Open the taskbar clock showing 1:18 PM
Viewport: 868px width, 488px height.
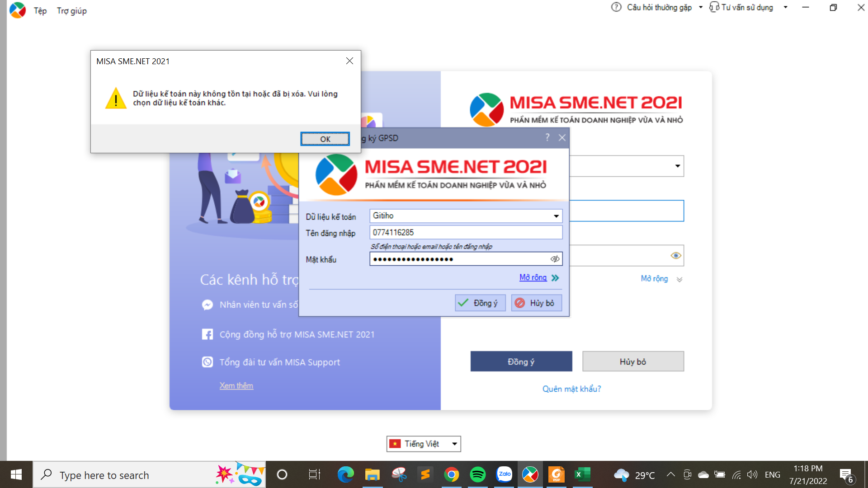click(x=808, y=474)
